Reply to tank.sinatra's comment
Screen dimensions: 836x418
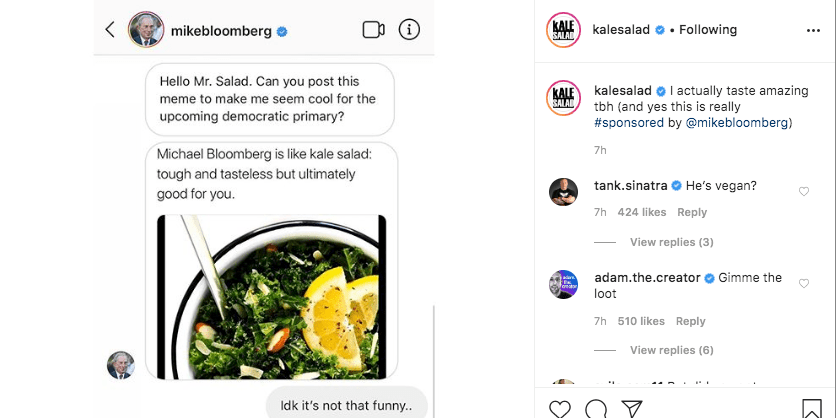692,212
